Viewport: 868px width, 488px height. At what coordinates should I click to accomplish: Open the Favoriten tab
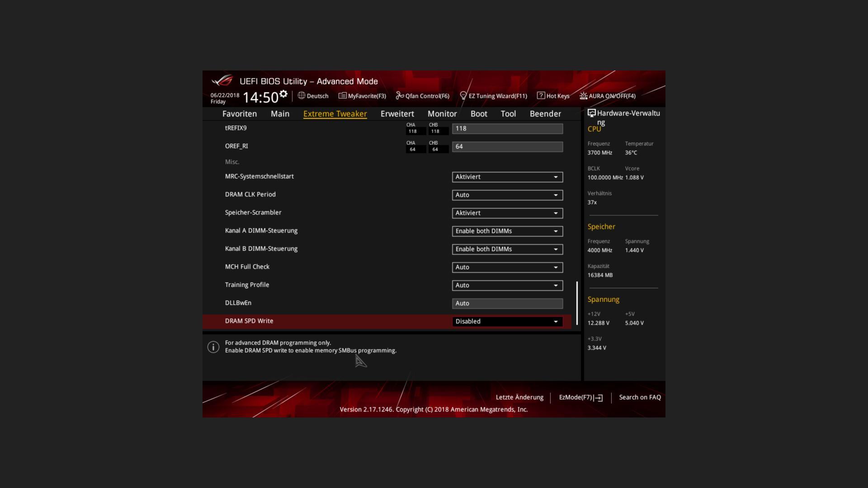pos(240,114)
